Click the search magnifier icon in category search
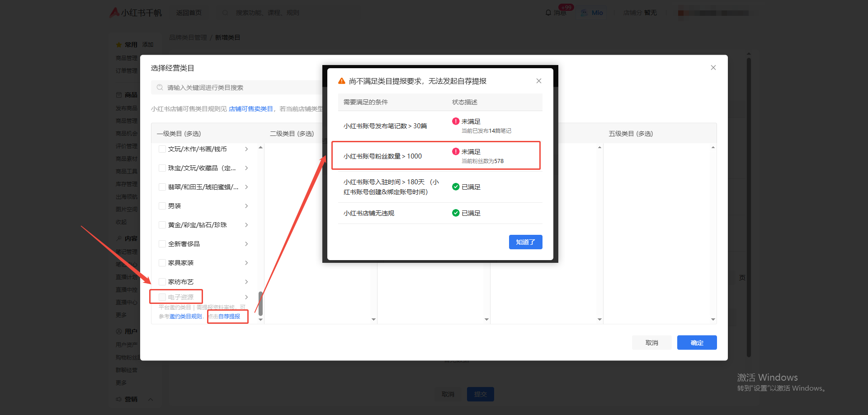The width and height of the screenshot is (868, 415). pyautogui.click(x=160, y=88)
